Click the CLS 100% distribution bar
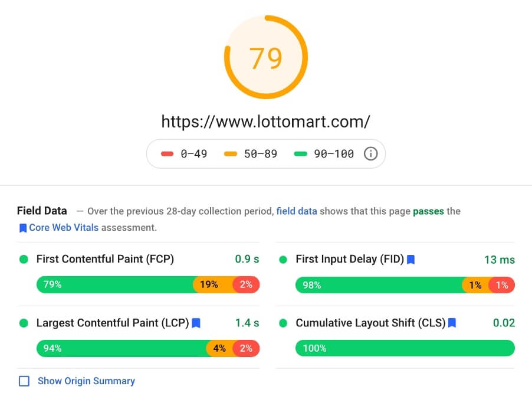Image resolution: width=532 pixels, height=393 pixels. [405, 348]
